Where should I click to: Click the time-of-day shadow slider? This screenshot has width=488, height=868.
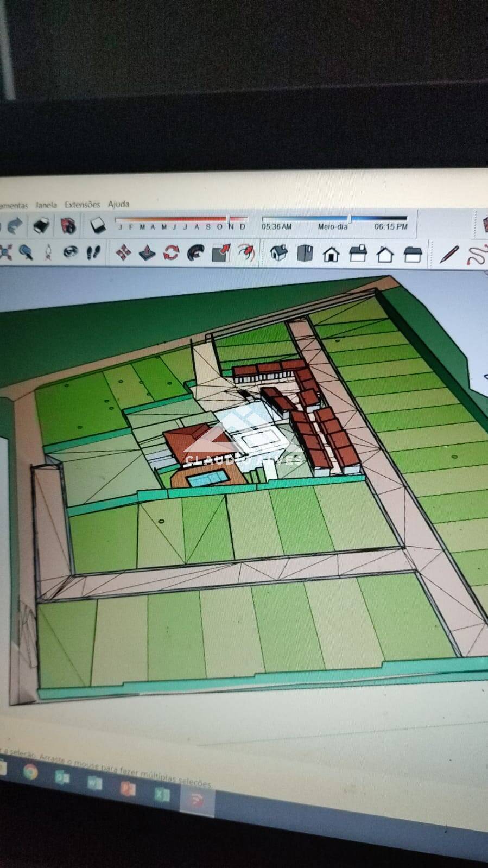334,219
